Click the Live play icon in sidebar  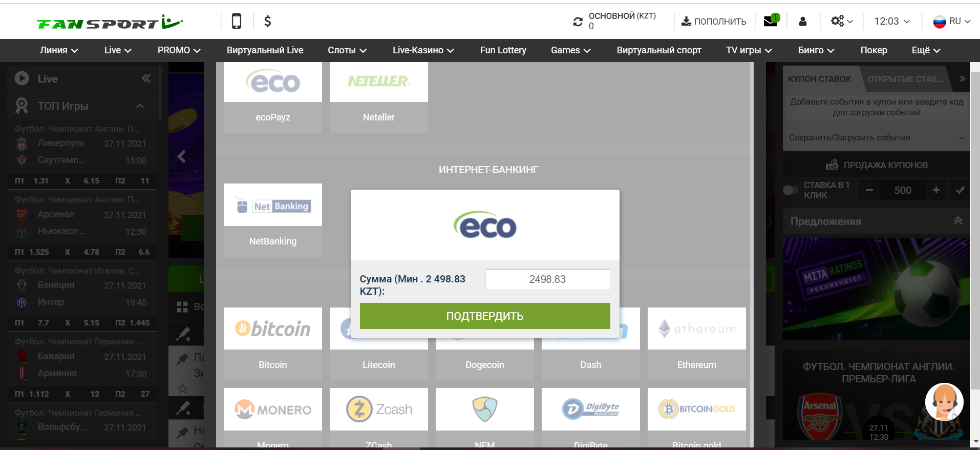click(x=22, y=78)
